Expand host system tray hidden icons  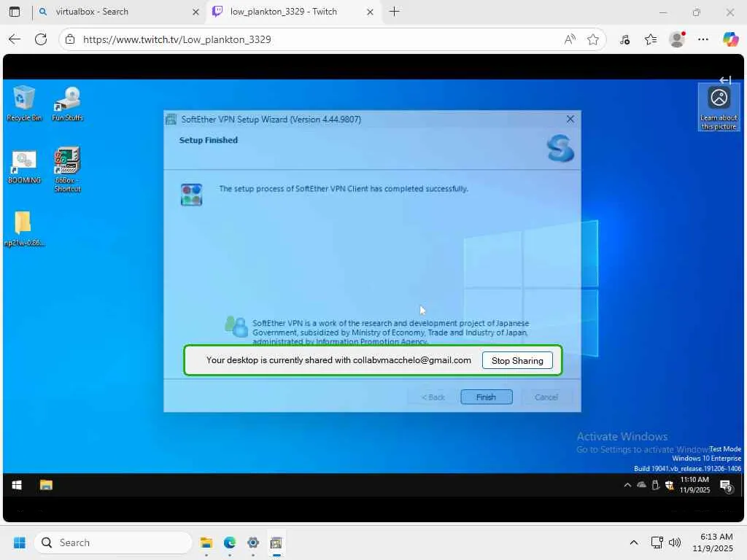tap(634, 542)
